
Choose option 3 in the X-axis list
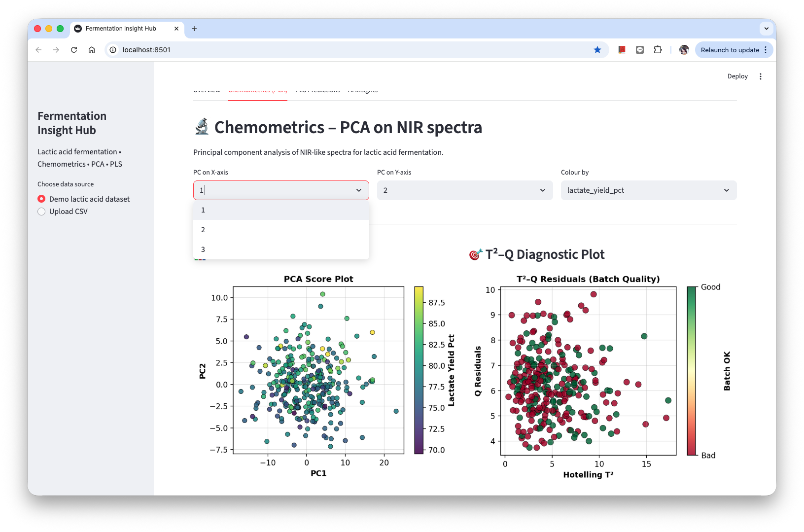(x=281, y=249)
